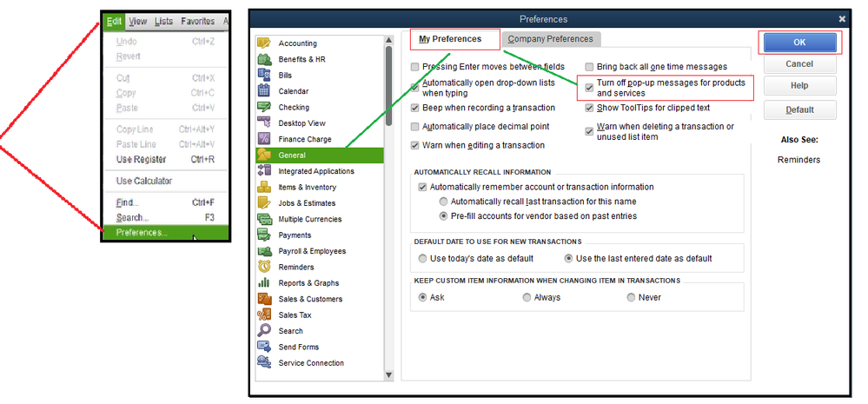Uncheck Beep when recording a transaction

[414, 108]
